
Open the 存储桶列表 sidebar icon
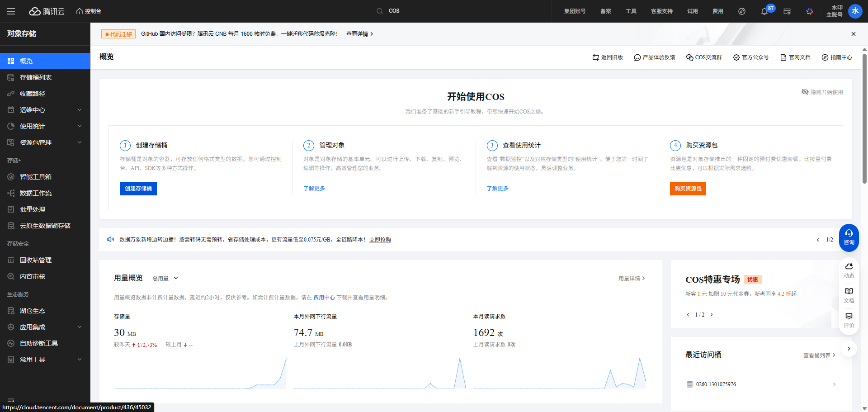pyautogui.click(x=11, y=77)
